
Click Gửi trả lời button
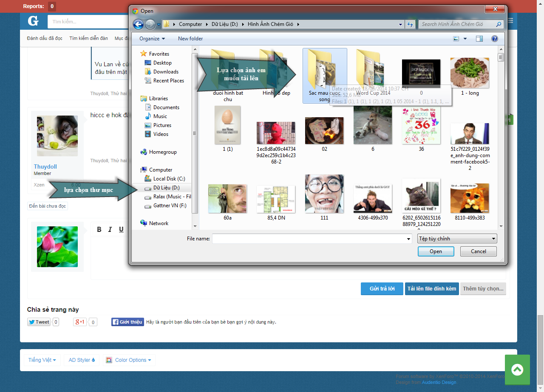[382, 289]
